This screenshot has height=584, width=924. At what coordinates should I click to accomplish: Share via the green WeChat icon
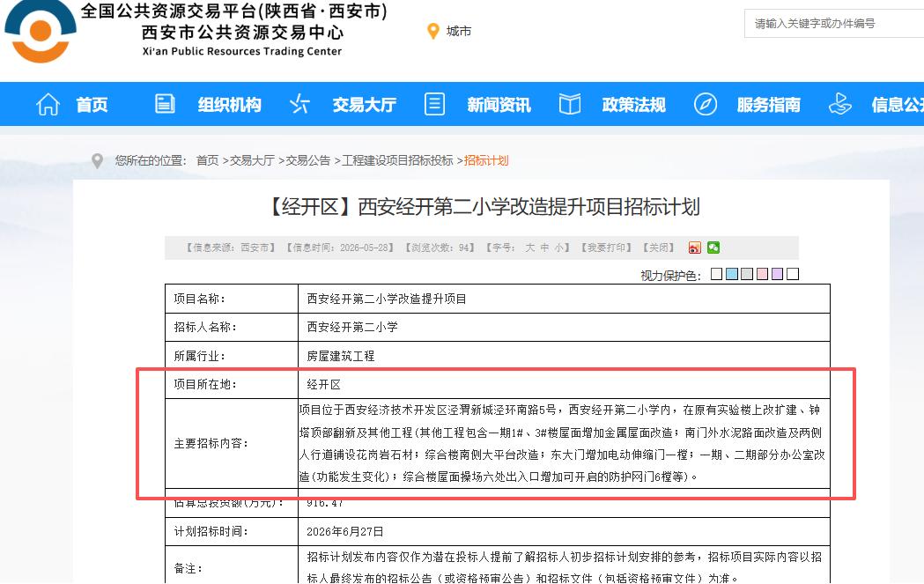click(x=713, y=248)
